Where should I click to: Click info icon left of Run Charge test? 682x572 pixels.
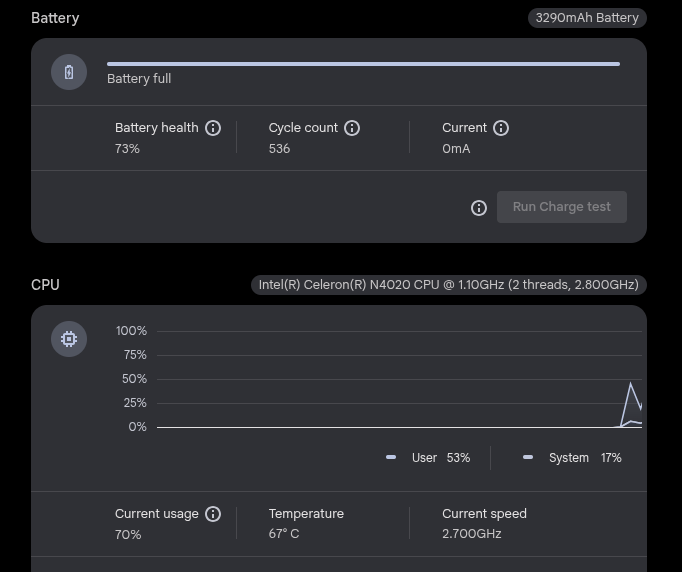click(479, 208)
